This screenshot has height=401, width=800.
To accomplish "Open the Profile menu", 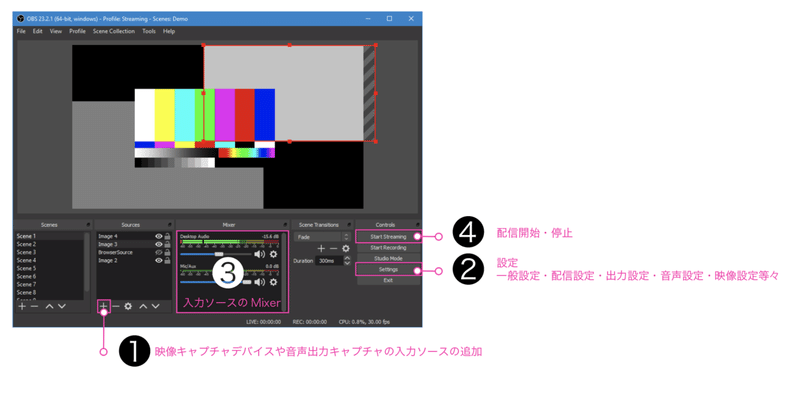I will tap(78, 31).
